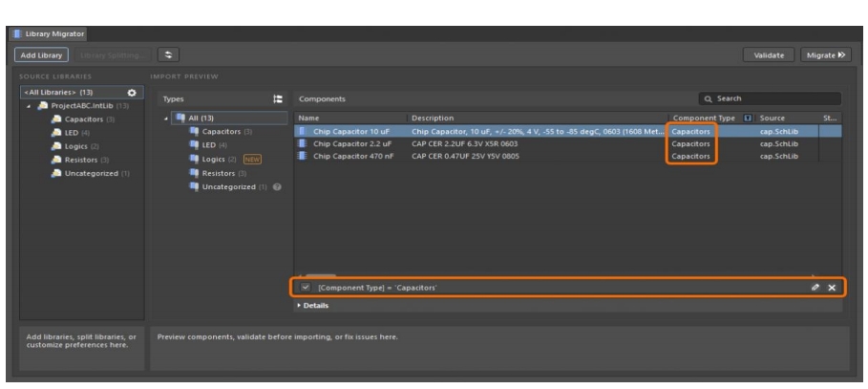The height and width of the screenshot is (389, 868).
Task: Click the swap arrows toolbar icon
Action: coord(168,55)
